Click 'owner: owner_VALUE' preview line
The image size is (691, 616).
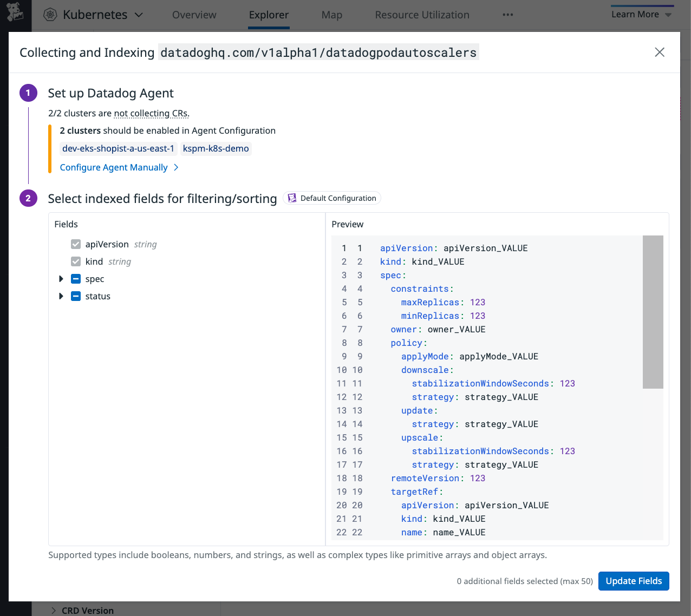[438, 329]
